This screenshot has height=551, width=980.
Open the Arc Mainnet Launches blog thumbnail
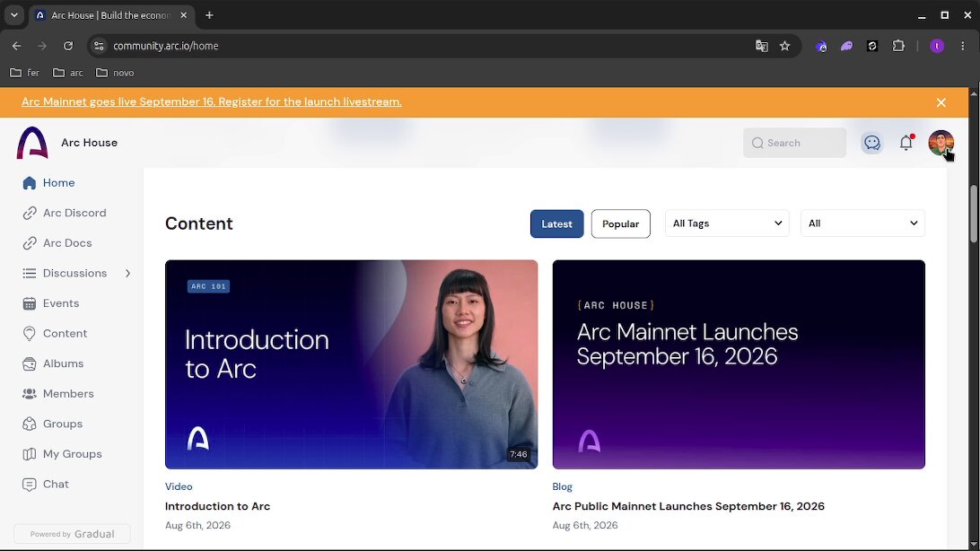coord(739,364)
